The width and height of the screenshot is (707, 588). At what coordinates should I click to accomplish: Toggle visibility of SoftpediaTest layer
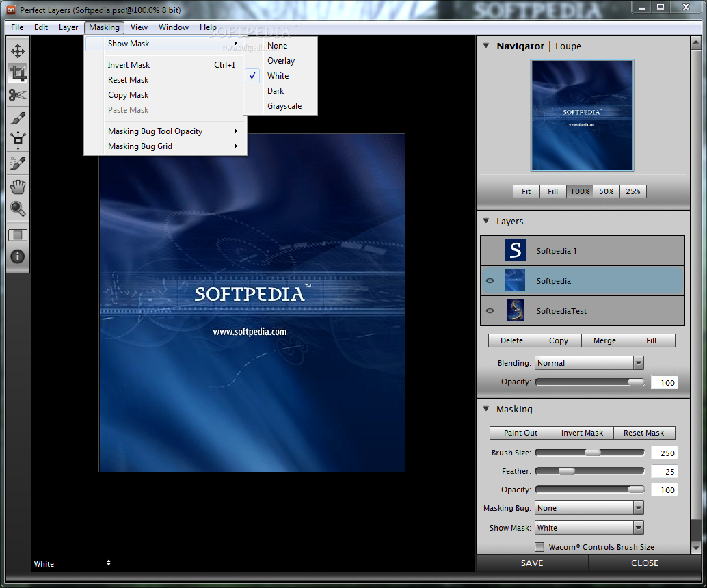tap(490, 310)
